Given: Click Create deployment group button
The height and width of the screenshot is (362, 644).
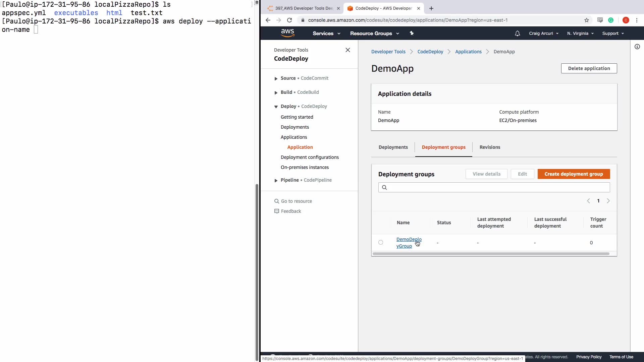Looking at the screenshot, I should pyautogui.click(x=573, y=174).
